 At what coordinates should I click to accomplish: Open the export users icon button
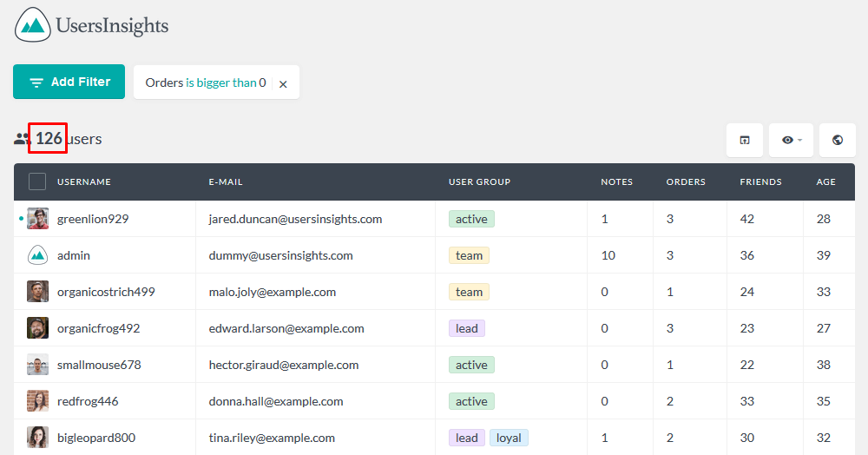[x=745, y=140]
